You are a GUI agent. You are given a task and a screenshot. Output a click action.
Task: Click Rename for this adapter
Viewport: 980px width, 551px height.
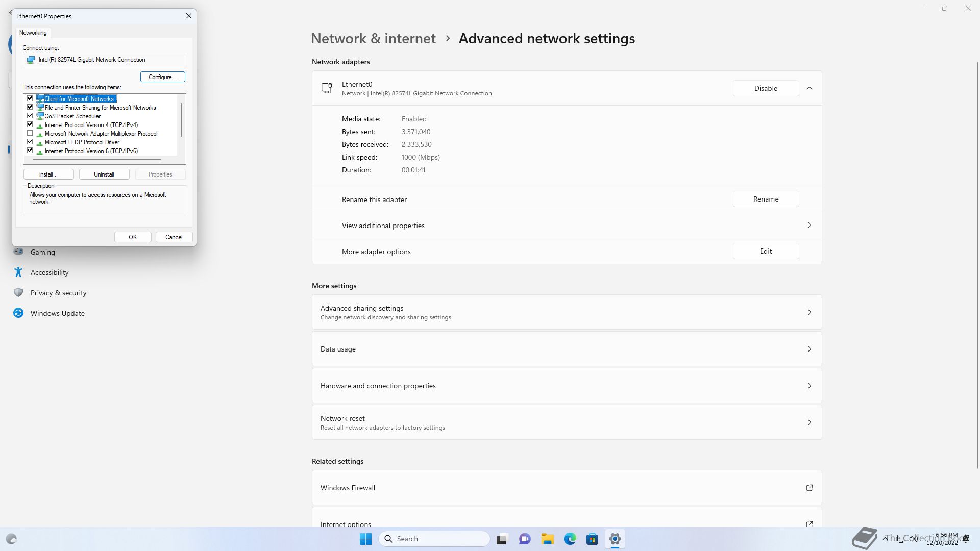pos(766,199)
